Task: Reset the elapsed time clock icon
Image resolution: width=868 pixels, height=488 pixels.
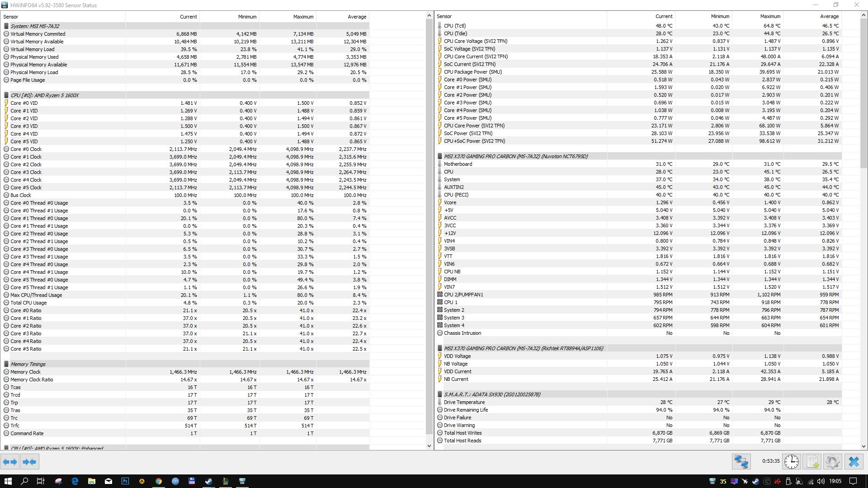Action: tap(792, 462)
